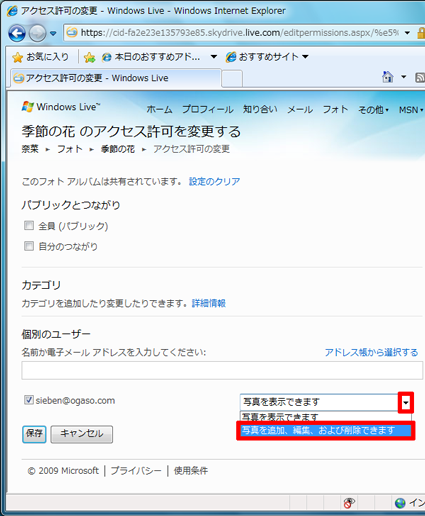The image size is (425, 516).
Task: Open the permission dropdown arrow
Action: pyautogui.click(x=406, y=402)
